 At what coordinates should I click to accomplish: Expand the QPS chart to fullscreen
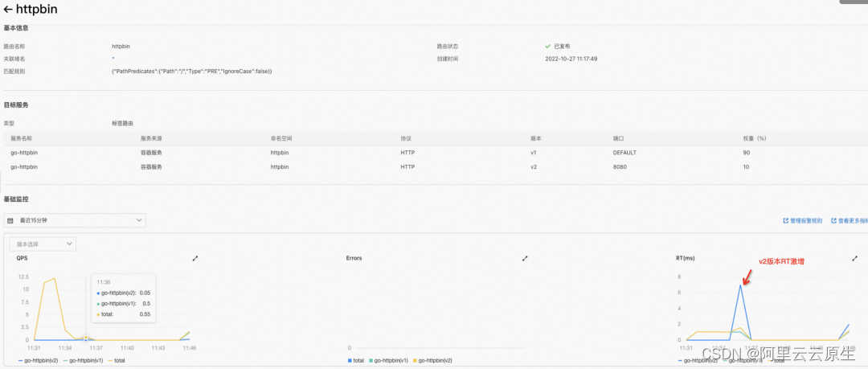[194, 258]
